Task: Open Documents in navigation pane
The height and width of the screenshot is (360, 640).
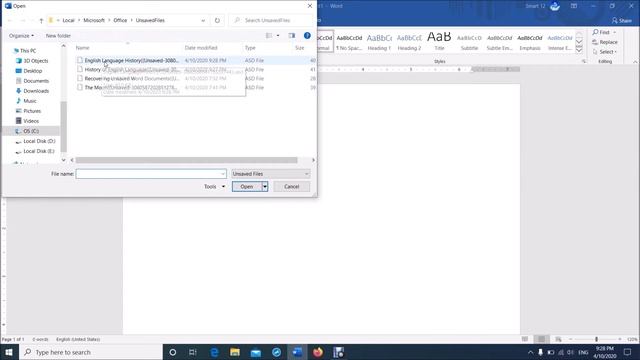Action: click(x=36, y=81)
